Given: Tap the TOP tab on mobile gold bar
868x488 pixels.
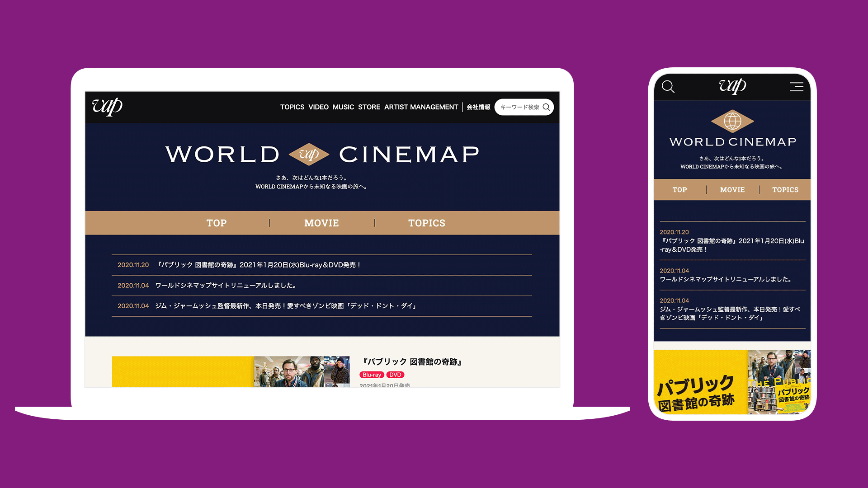Looking at the screenshot, I should pos(679,190).
